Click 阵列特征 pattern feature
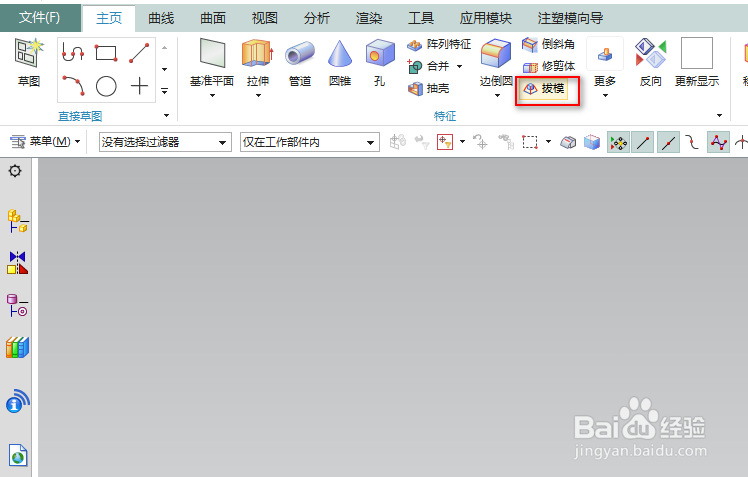The width and height of the screenshot is (748, 477). pos(439,44)
